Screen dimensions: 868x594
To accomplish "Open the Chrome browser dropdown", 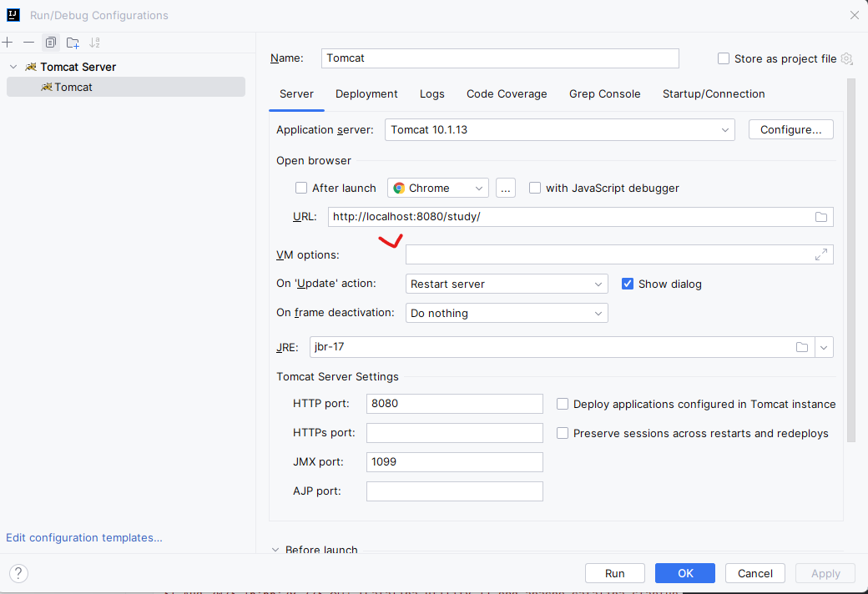I will coord(438,189).
